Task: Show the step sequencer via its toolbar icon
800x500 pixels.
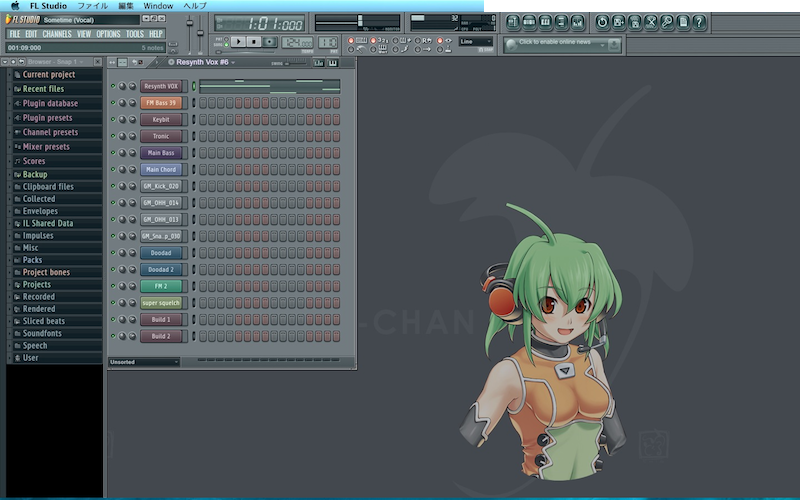Action: pyautogui.click(x=529, y=22)
